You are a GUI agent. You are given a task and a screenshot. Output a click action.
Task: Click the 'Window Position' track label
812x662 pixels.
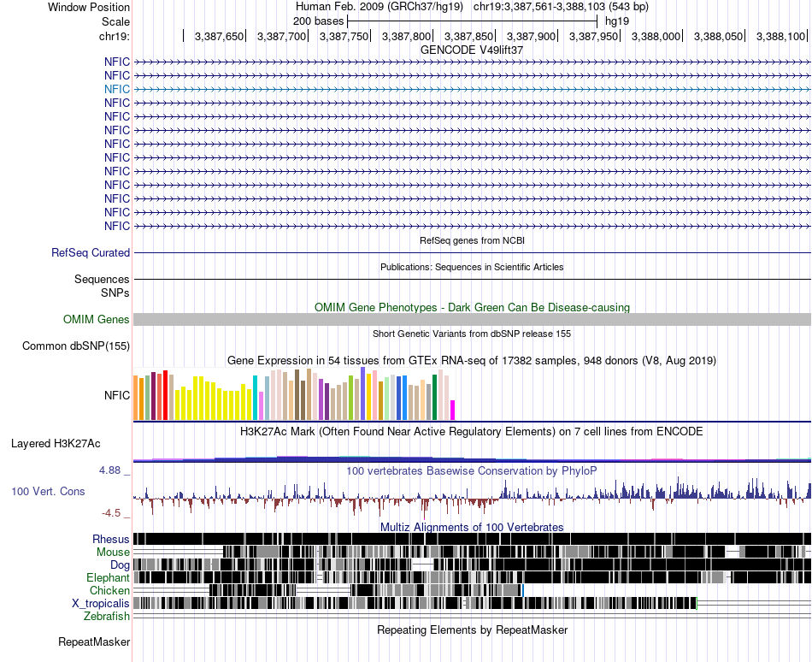(x=89, y=7)
